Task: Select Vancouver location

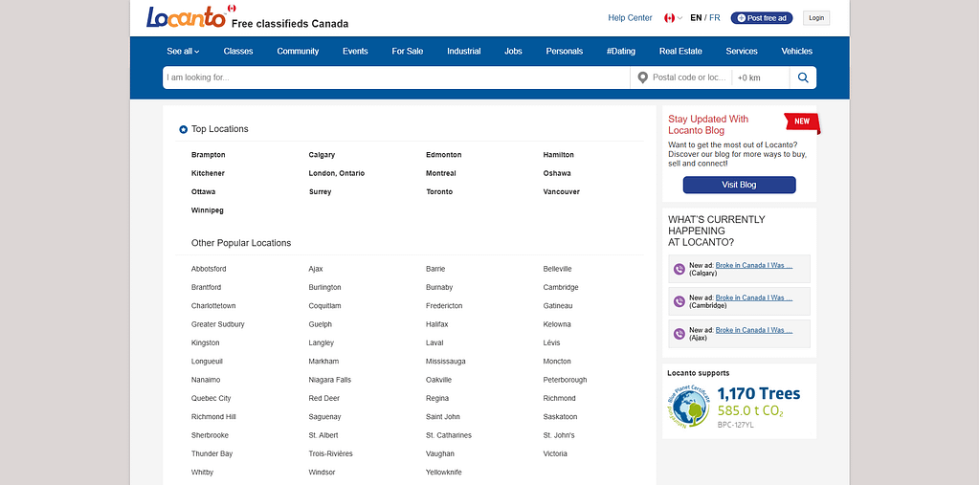Action: pos(561,192)
